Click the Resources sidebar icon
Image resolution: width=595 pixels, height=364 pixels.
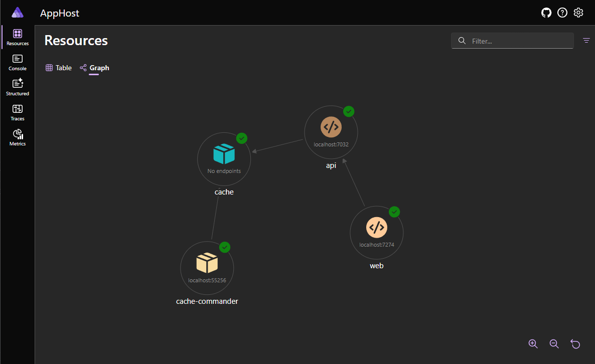click(x=17, y=36)
